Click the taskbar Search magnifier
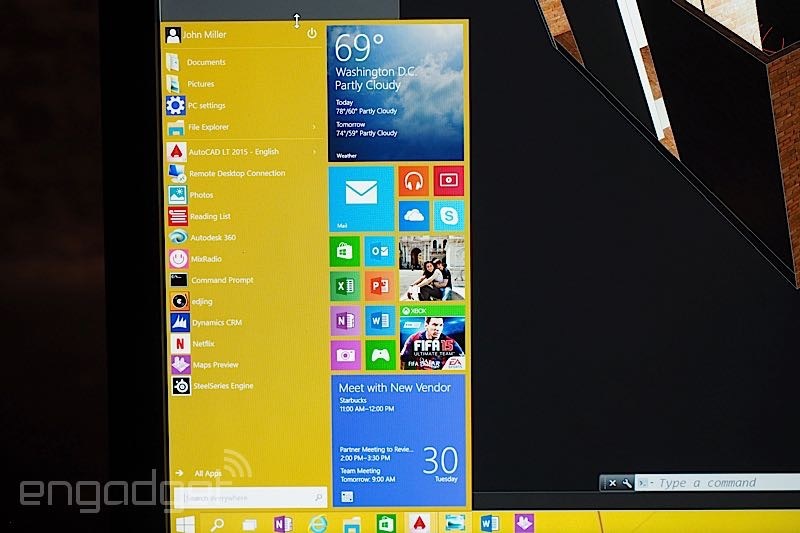Screen dimensions: 800x533 [218, 524]
